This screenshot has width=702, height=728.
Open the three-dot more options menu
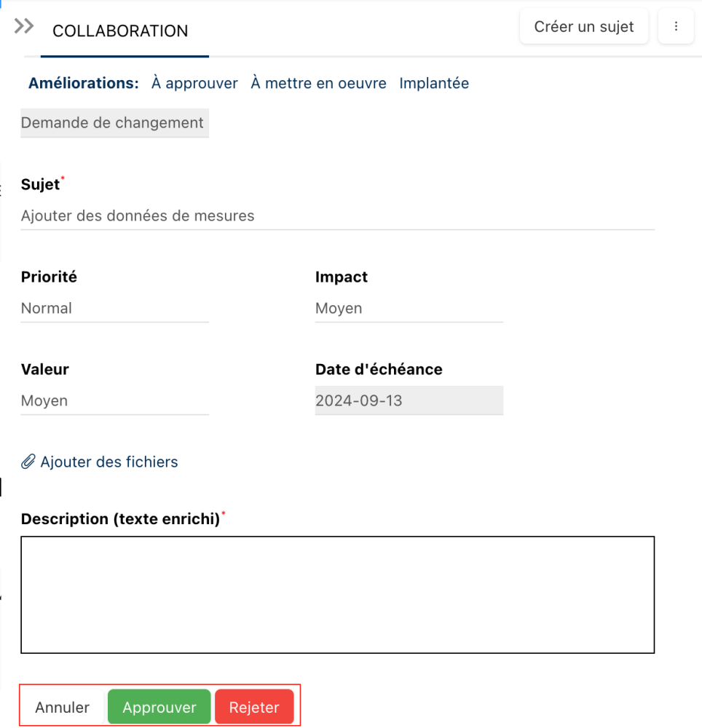pyautogui.click(x=676, y=27)
